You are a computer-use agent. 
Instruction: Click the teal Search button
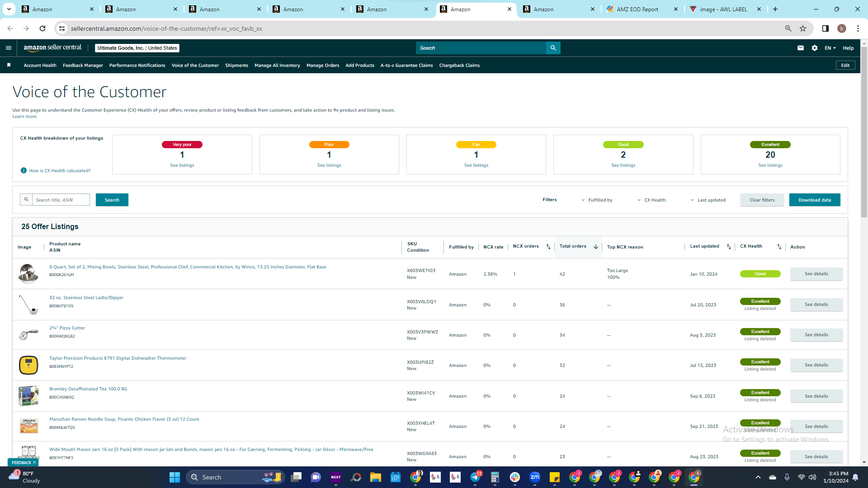pos(112,200)
